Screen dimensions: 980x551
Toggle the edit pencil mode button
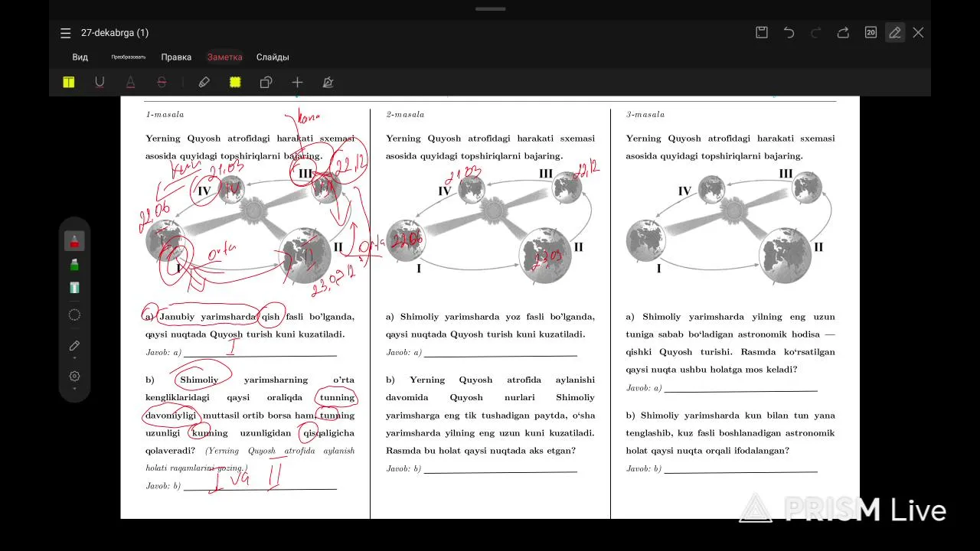(x=894, y=32)
